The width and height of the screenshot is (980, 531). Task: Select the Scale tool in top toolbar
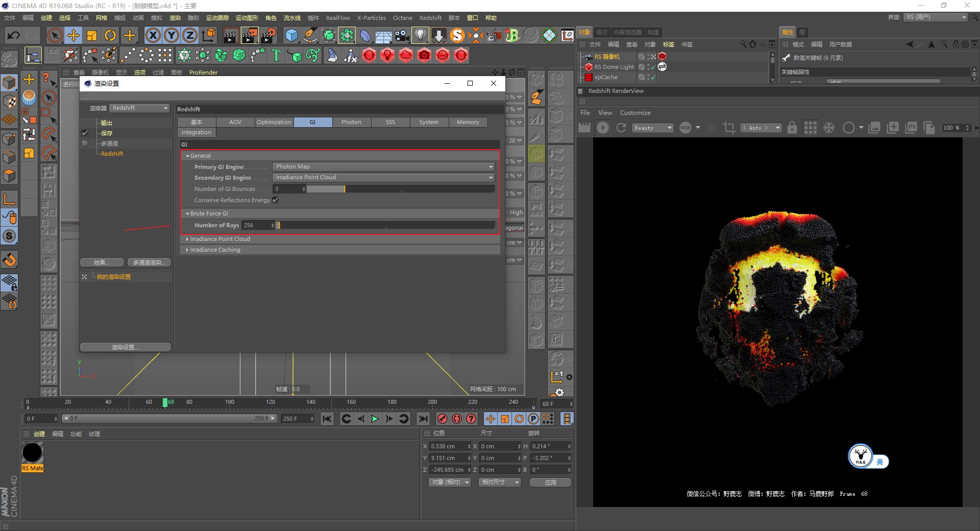(x=92, y=35)
